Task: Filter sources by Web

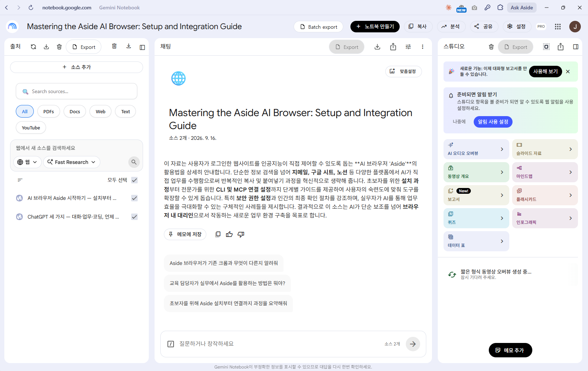Action: 101,111
